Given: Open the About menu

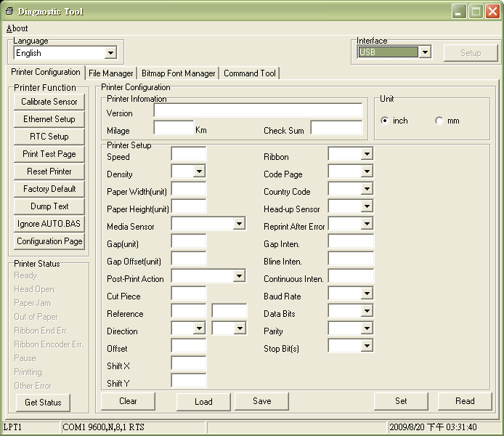Looking at the screenshot, I should coord(17,28).
